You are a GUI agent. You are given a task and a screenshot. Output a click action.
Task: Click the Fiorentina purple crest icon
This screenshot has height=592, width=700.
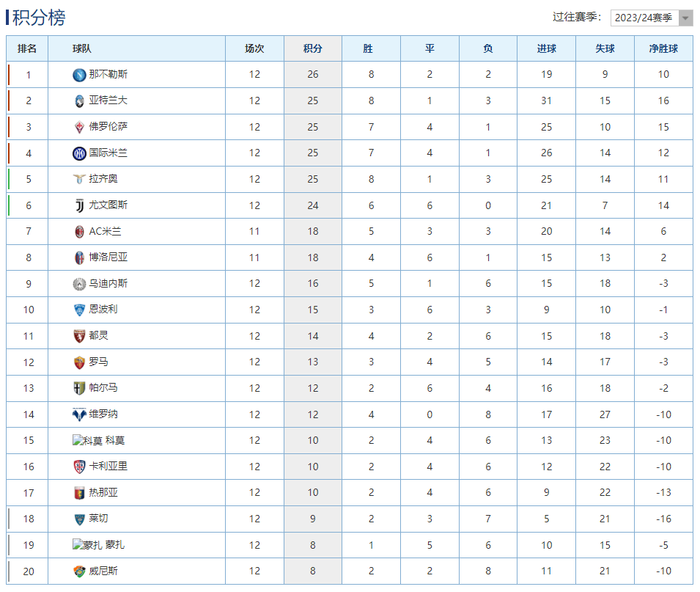[x=79, y=127]
